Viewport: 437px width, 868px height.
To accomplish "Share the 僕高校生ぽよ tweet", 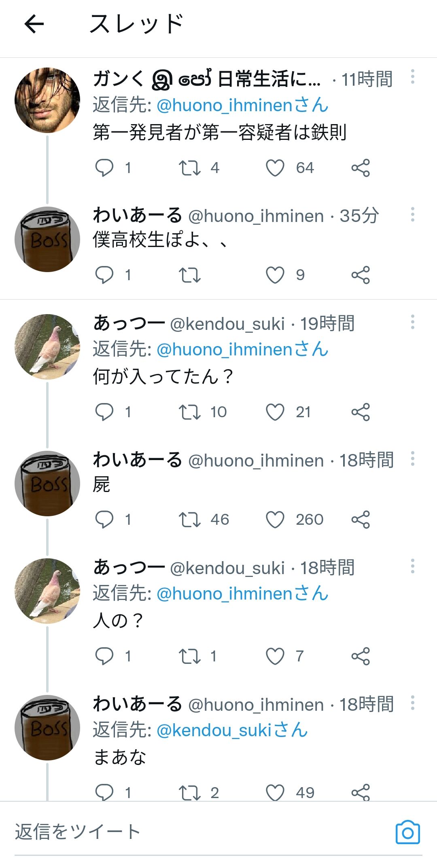I will coord(361,275).
